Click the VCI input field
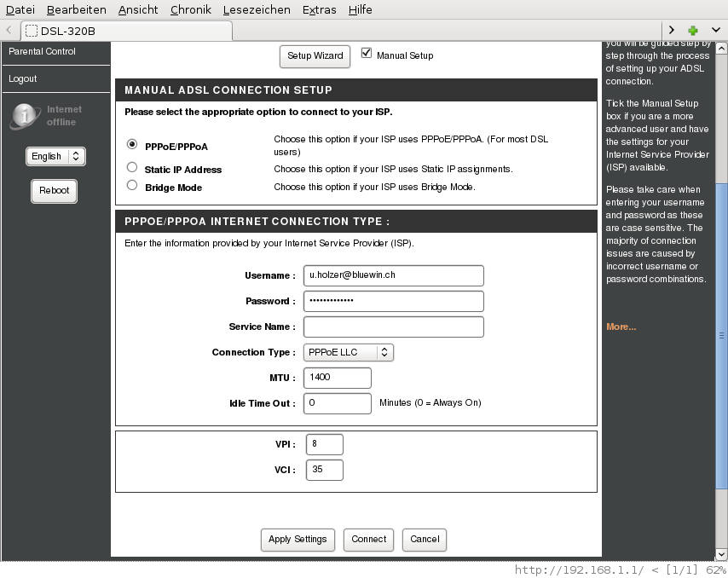Screen dimensions: 728x578 (x=325, y=471)
